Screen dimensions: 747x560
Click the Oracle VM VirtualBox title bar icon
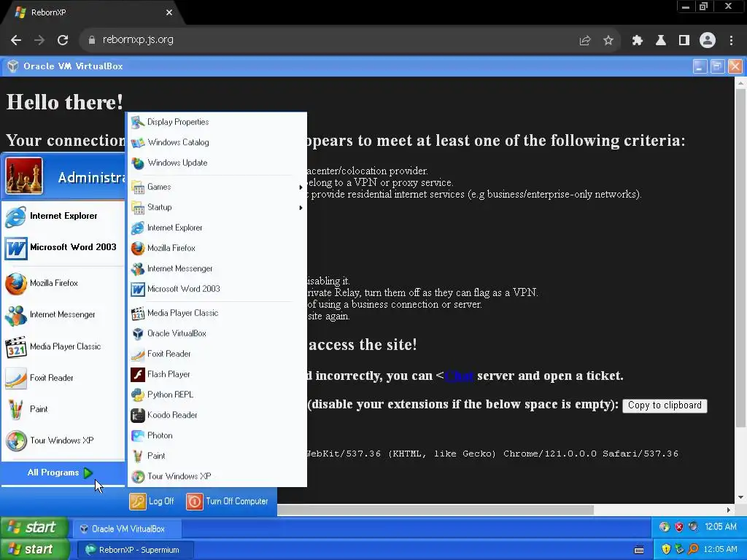pyautogui.click(x=13, y=66)
